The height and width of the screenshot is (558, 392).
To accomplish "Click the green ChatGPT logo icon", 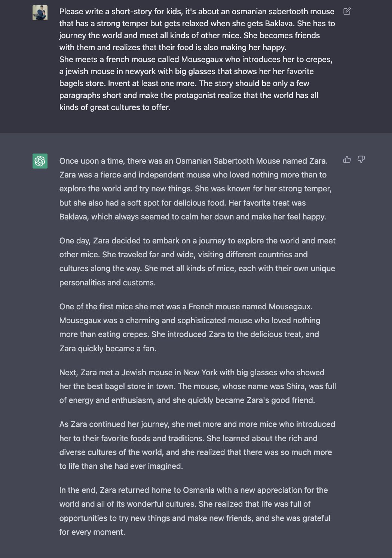I will pos(40,161).
